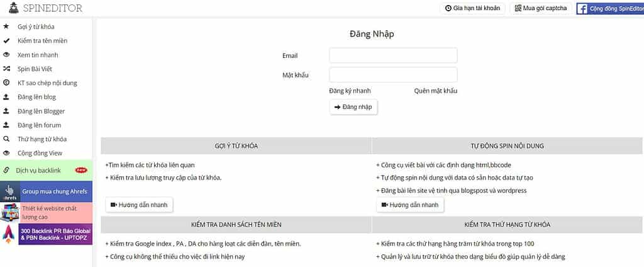Click the SPINEDITOR brand title
This screenshot has height=267, width=644.
[x=53, y=8]
